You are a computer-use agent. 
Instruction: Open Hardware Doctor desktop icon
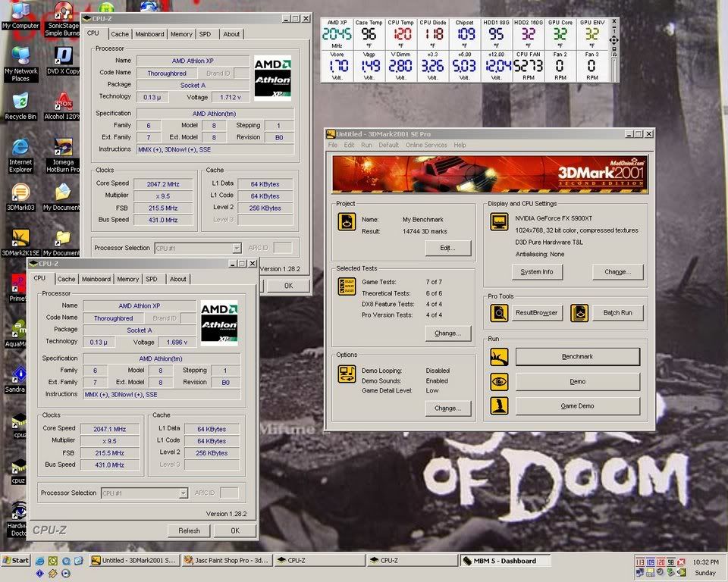[x=18, y=519]
